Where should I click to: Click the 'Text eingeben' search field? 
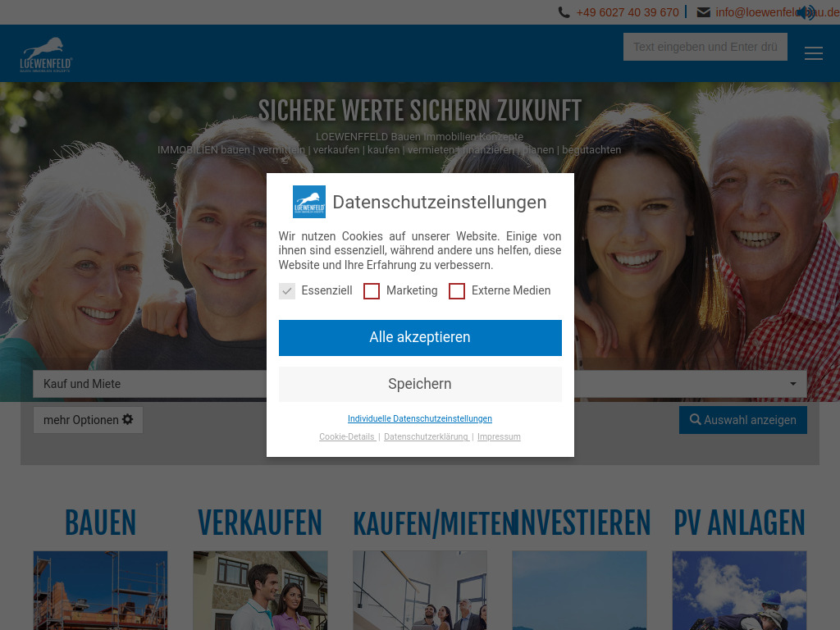[705, 47]
